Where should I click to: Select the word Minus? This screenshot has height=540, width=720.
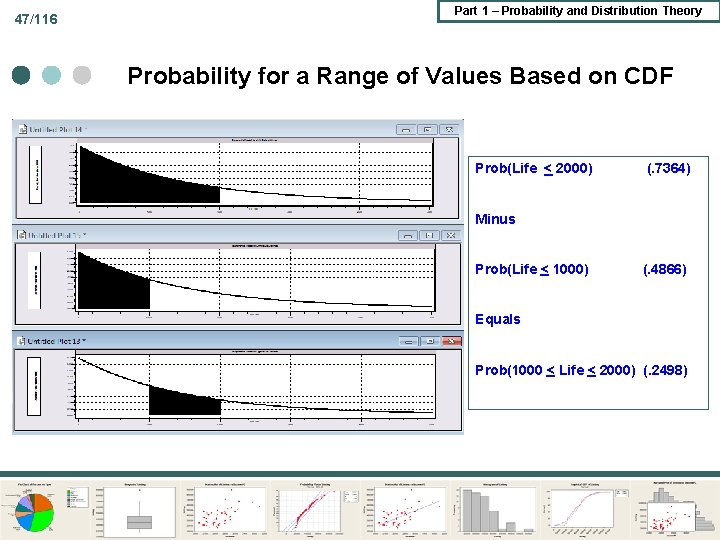coord(495,219)
